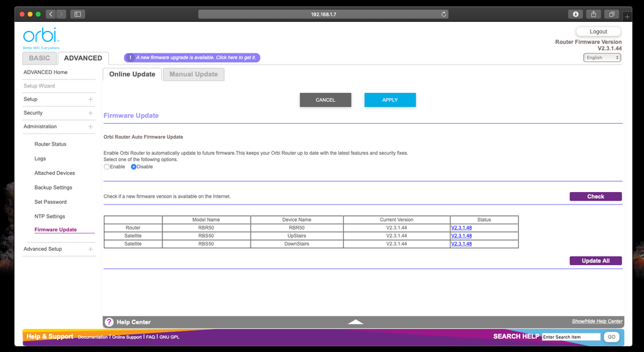The height and width of the screenshot is (352, 644).
Task: Select the Enable auto-update radio button
Action: click(x=107, y=167)
